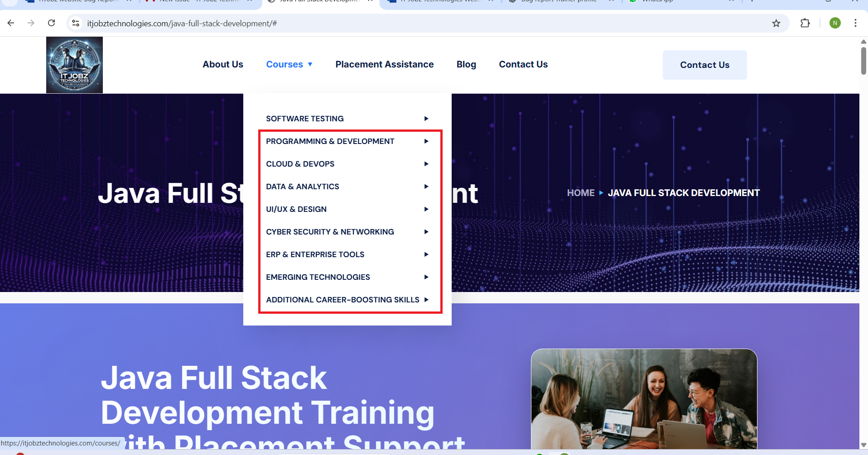
Task: Open the browser extensions puzzle icon
Action: (805, 23)
